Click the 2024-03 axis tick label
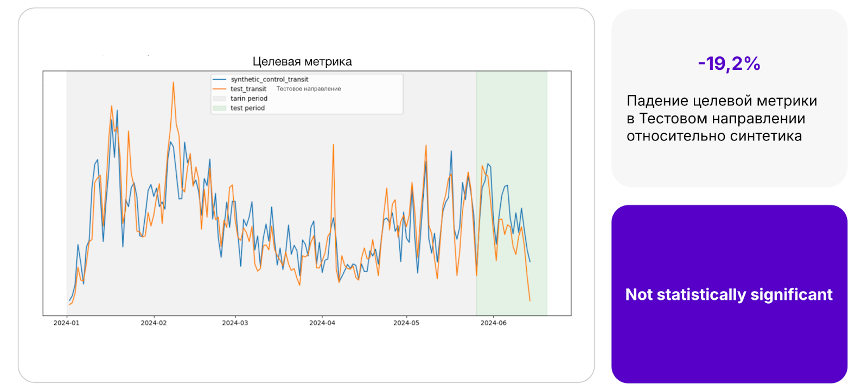The width and height of the screenshot is (868, 392). (x=235, y=323)
